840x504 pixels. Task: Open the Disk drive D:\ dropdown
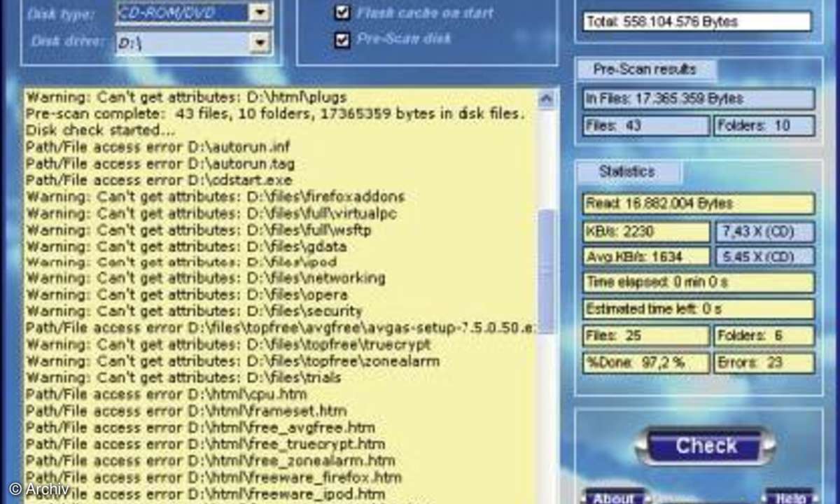click(260, 43)
